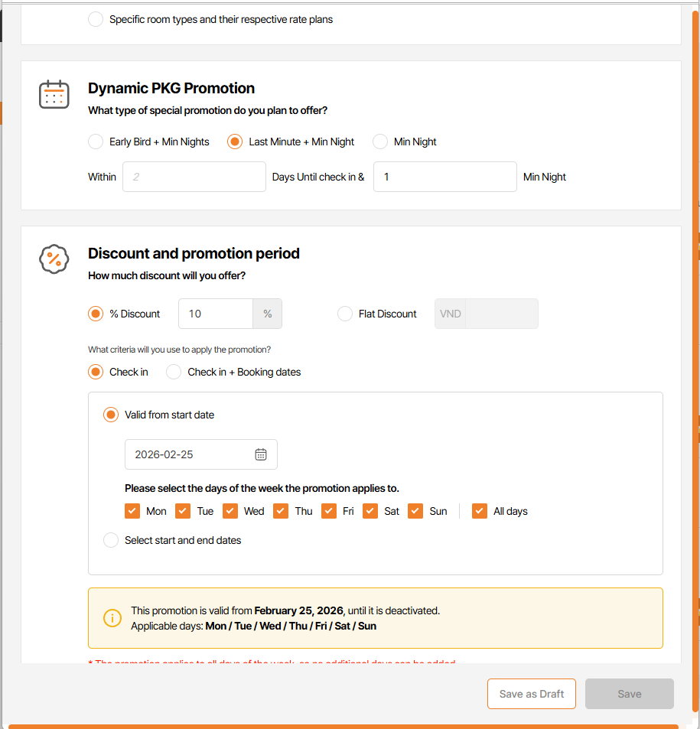Click the calendar icon in the date field
This screenshot has width=700, height=729.
[x=261, y=454]
